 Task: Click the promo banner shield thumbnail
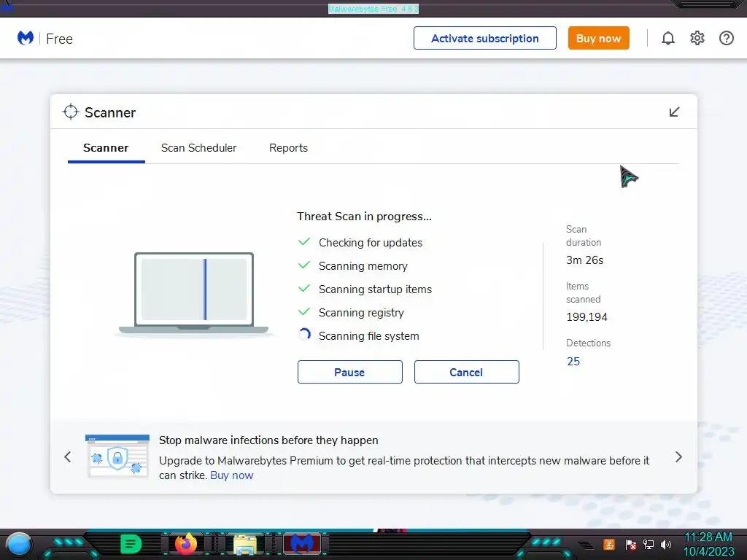tap(117, 456)
